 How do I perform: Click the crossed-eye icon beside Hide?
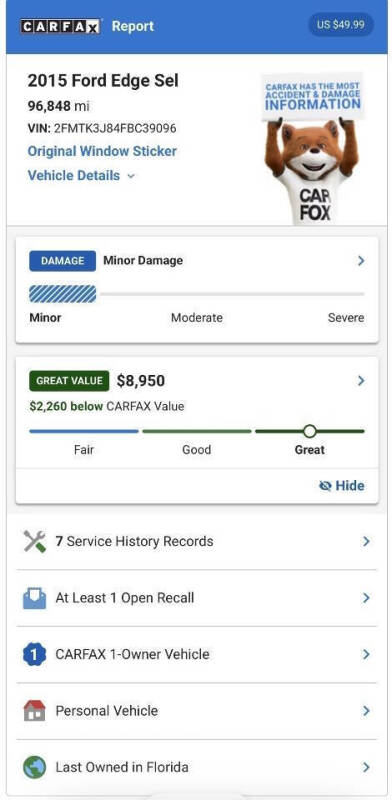click(x=325, y=486)
